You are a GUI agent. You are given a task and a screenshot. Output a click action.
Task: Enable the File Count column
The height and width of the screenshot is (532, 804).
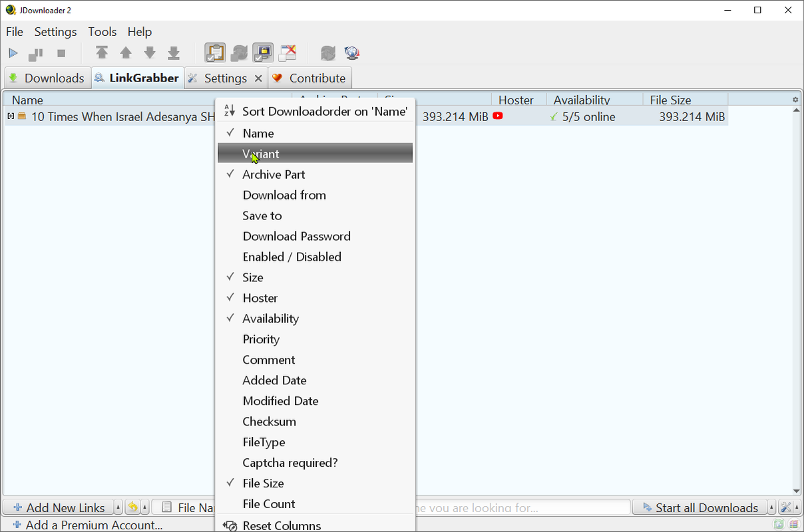(x=315, y=504)
